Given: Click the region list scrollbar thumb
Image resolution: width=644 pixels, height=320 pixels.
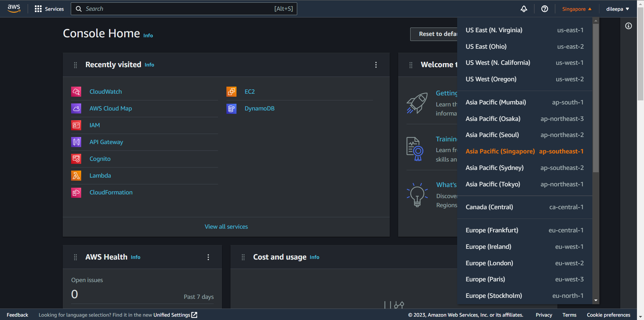Looking at the screenshot, I should [x=596, y=98].
